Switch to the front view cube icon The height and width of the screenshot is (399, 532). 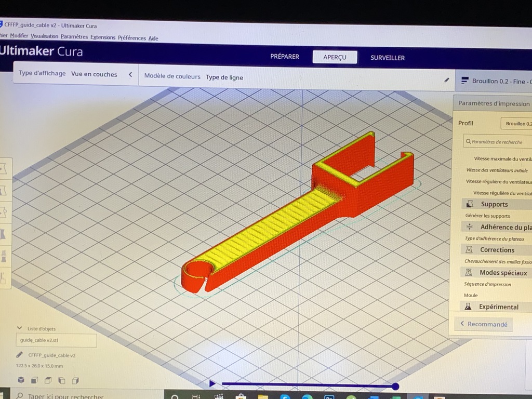point(34,380)
